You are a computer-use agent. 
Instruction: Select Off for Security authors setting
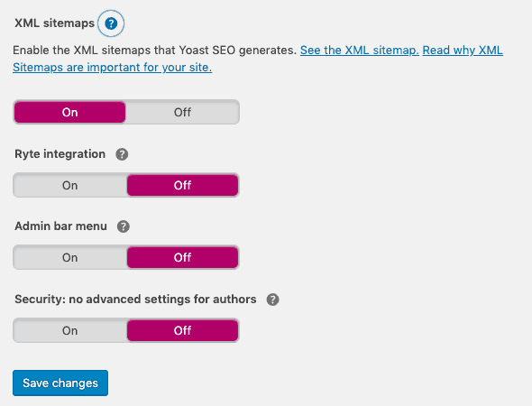(x=182, y=330)
